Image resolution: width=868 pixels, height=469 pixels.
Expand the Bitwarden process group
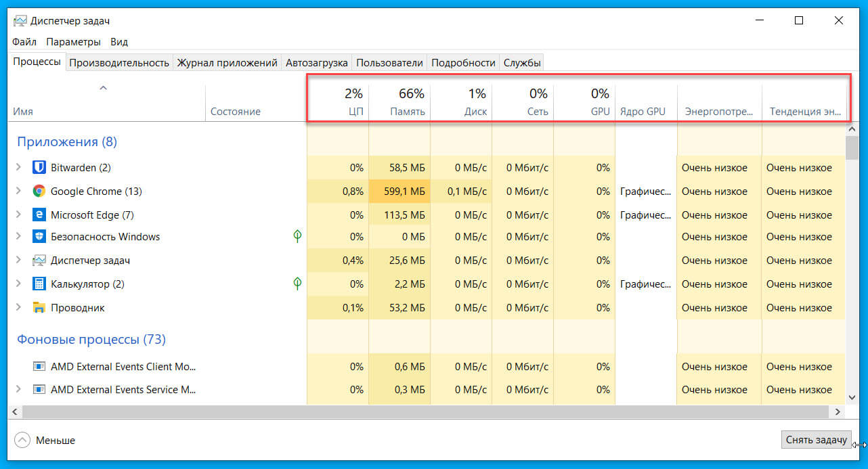tap(17, 167)
